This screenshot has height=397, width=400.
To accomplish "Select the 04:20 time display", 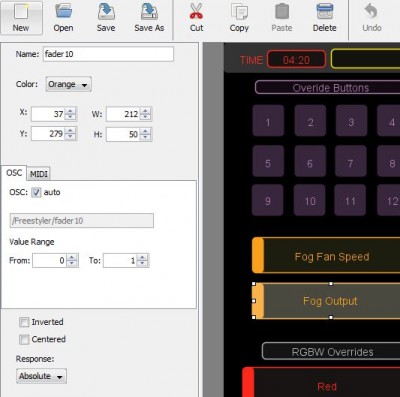I will [x=296, y=60].
